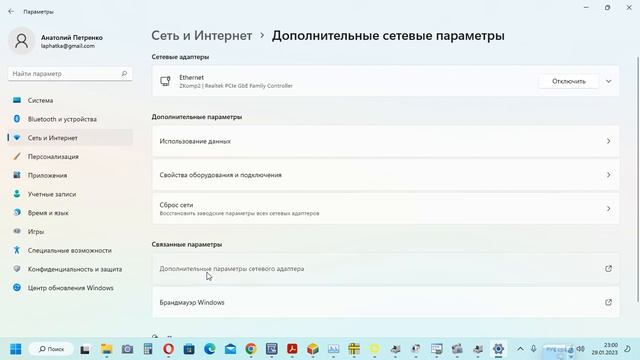Launch Microsoft Edge from taskbar

[210, 349]
